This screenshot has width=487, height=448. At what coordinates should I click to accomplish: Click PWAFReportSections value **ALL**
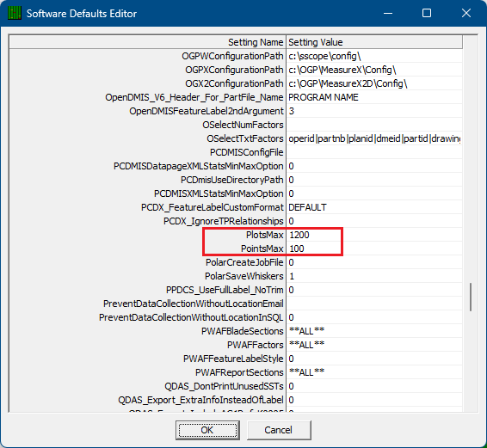click(x=374, y=372)
